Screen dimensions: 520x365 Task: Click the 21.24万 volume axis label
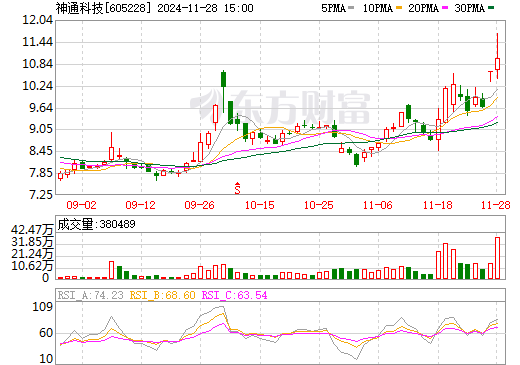pyautogui.click(x=32, y=254)
